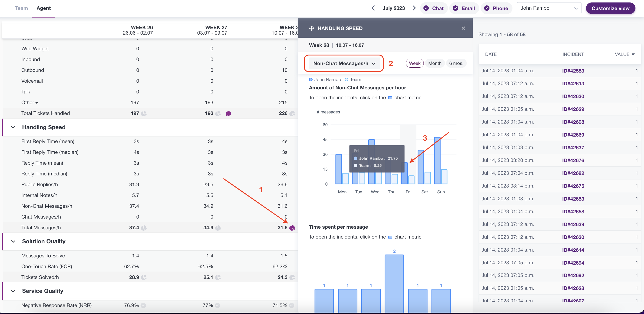644x314 pixels.
Task: Switch to the Agent tab
Action: pos(43,8)
